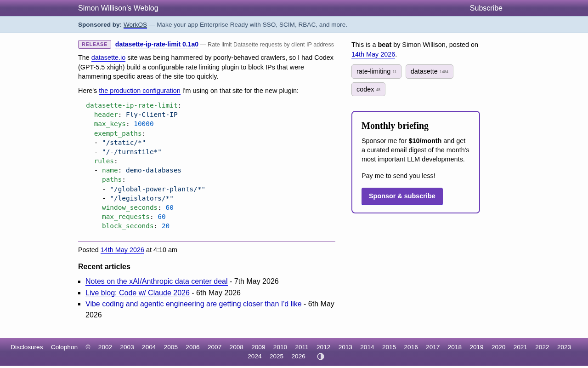588x368 pixels.
Task: Go to the 2017 archive
Action: [433, 347]
